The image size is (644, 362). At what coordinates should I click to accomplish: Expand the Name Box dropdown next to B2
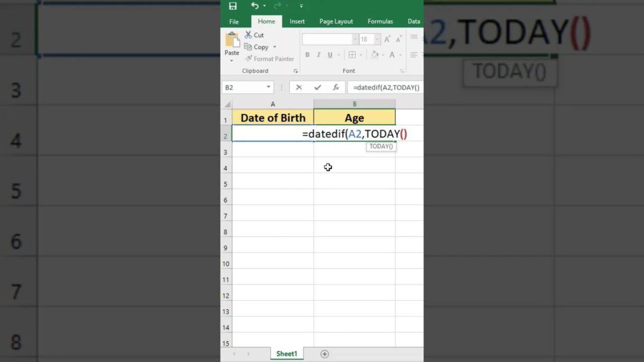[269, 87]
